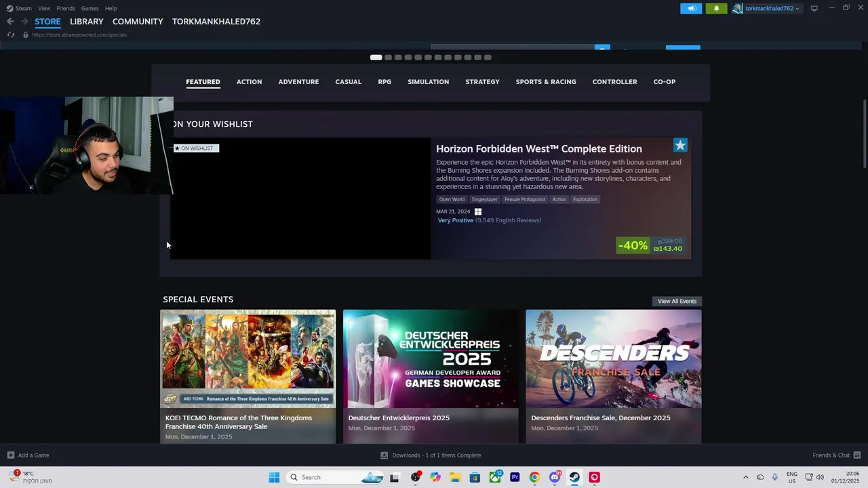Screen dimensions: 868x488
Task: Open Horizon Forbidden West Complete Edition title
Action: [x=539, y=149]
